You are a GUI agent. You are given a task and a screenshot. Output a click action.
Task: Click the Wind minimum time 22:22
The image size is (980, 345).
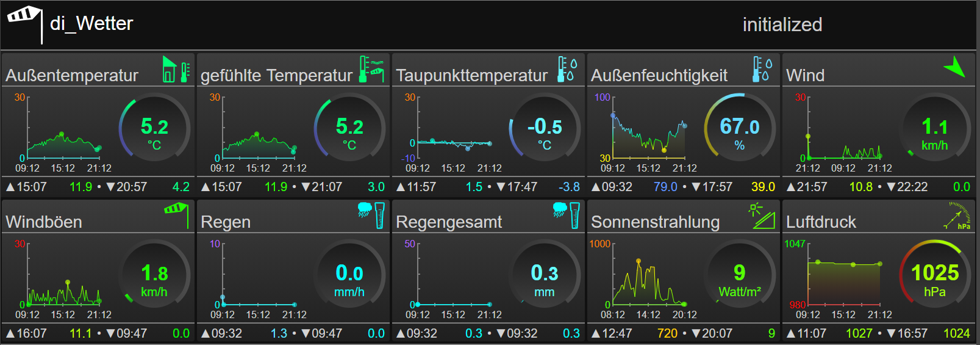[x=912, y=187]
